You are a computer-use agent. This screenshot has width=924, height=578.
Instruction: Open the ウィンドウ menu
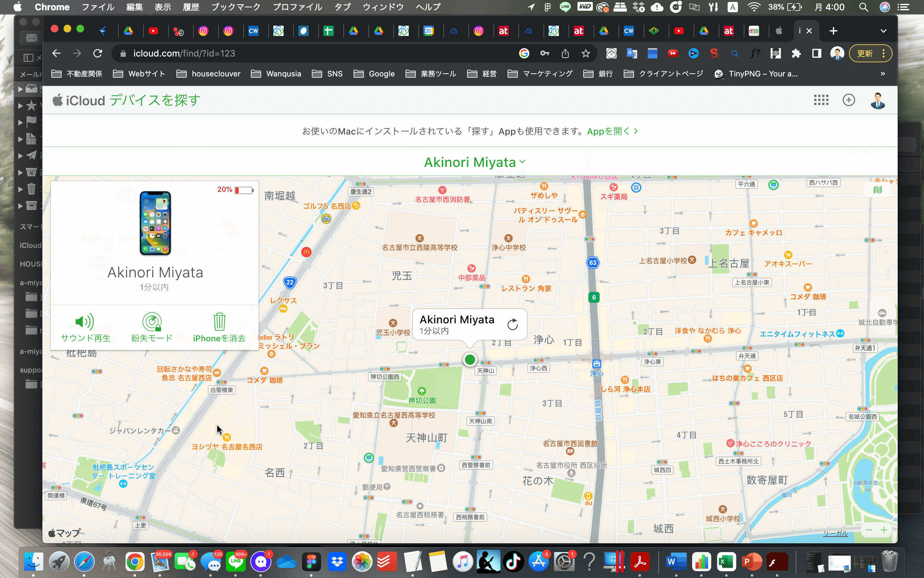click(x=383, y=7)
